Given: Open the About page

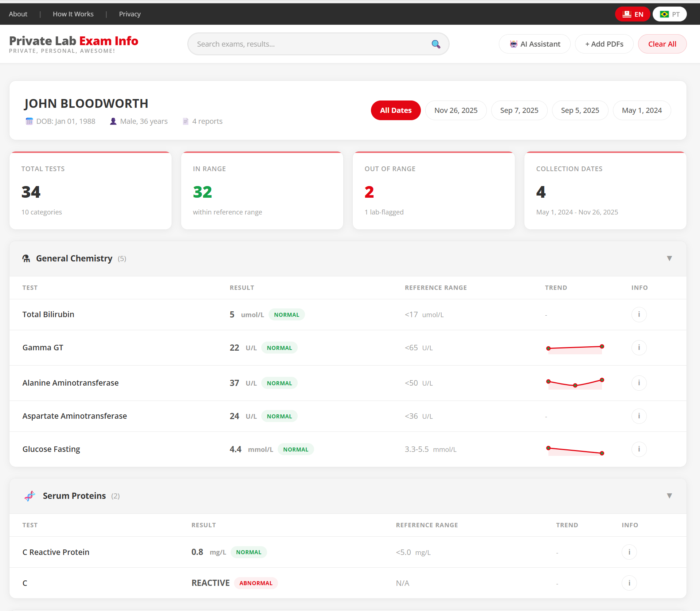Looking at the screenshot, I should (x=18, y=14).
